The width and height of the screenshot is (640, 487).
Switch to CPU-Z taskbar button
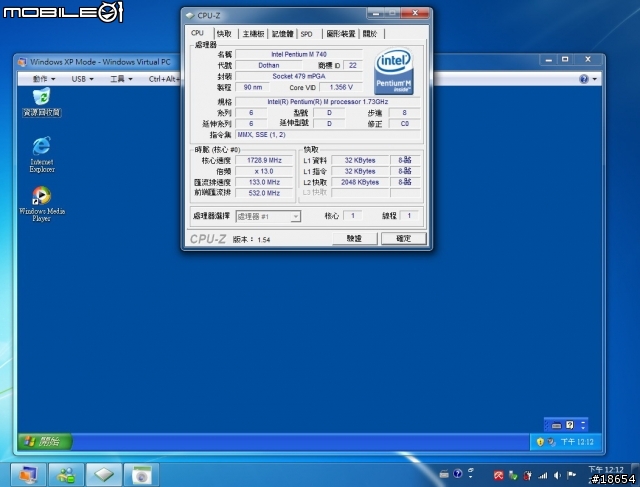point(104,474)
